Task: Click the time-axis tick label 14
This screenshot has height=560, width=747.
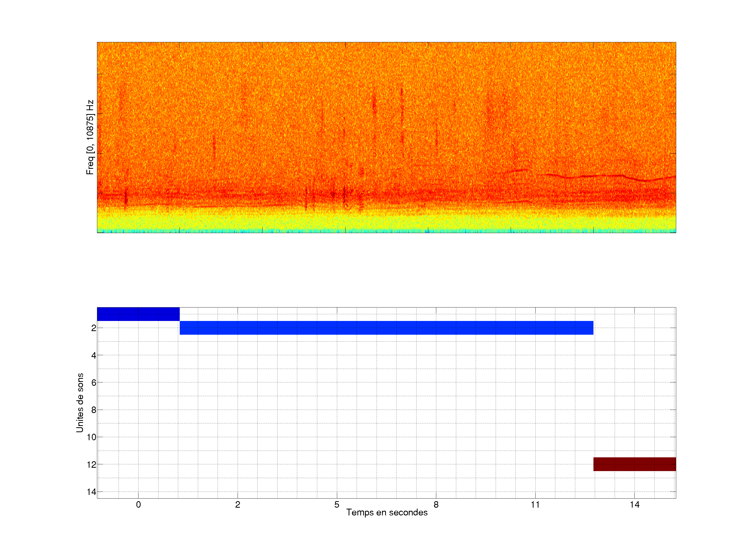Action: pos(634,505)
